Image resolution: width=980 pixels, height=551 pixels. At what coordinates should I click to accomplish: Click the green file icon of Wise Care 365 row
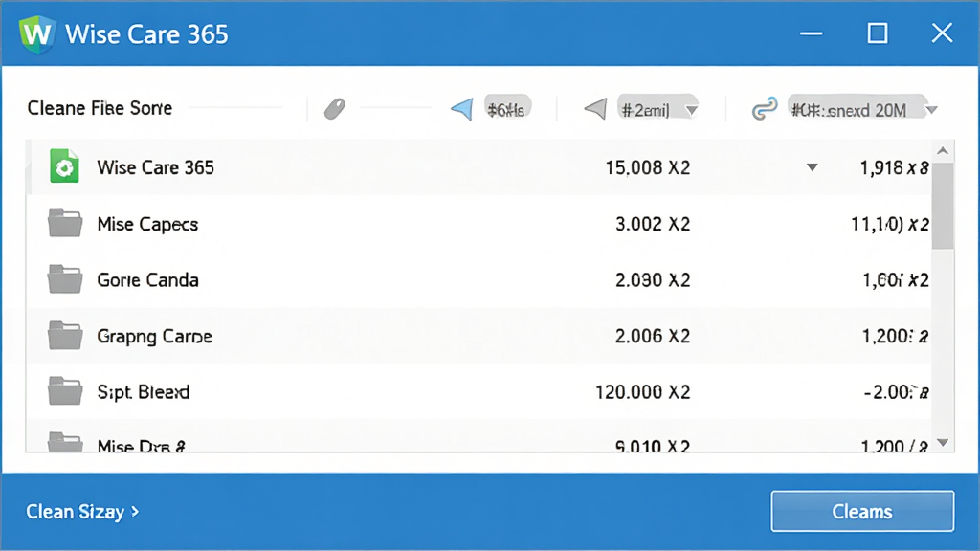point(64,166)
